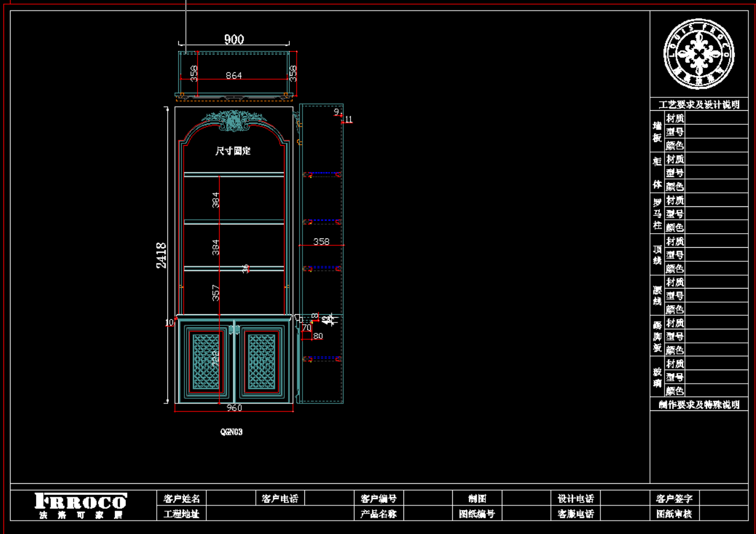Click the '材质' label in the 玻璃 section

[675, 364]
